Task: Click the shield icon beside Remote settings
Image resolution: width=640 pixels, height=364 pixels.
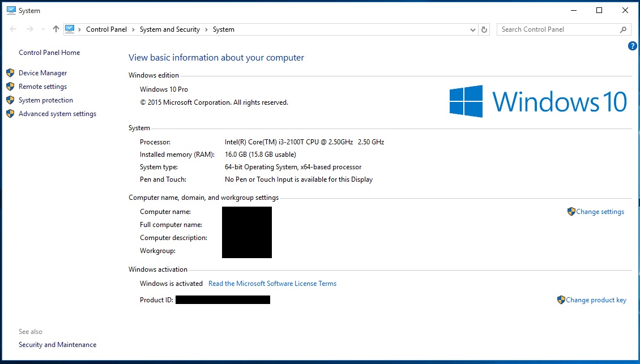Action: [x=10, y=87]
